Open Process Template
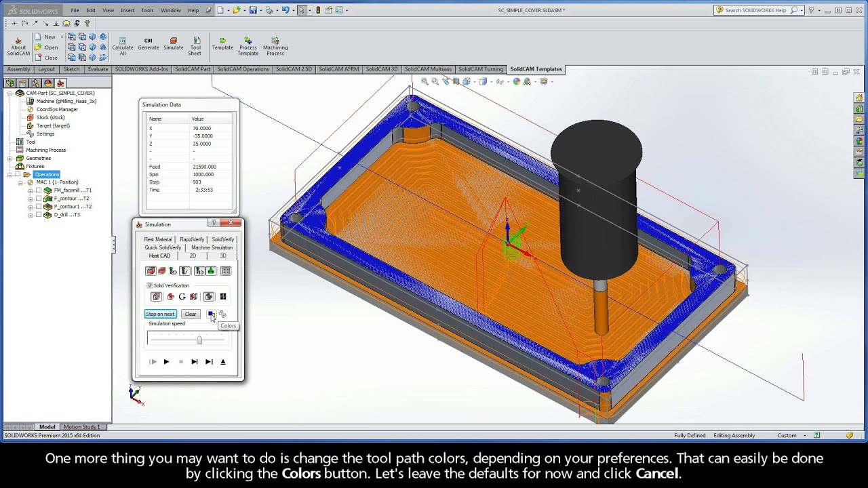 tap(248, 46)
